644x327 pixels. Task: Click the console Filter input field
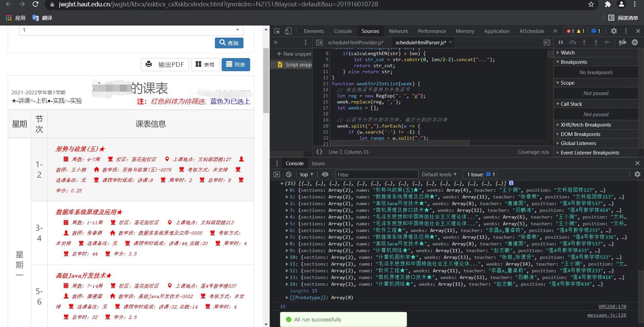[376, 175]
